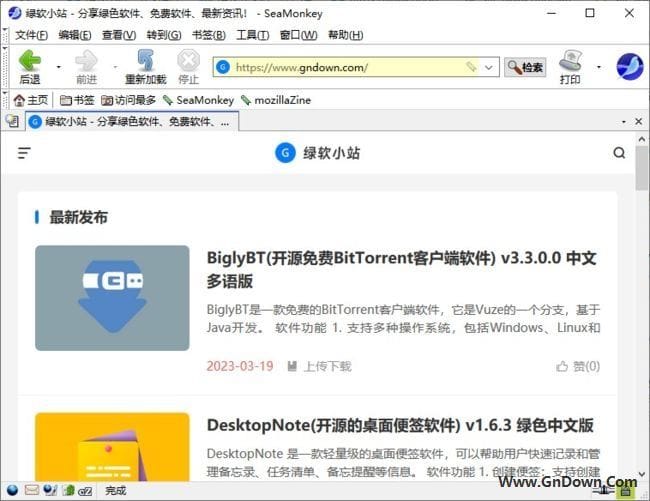Viewport: 650px width, 501px height.
Task: Open the 文件(F) menu
Action: point(32,35)
